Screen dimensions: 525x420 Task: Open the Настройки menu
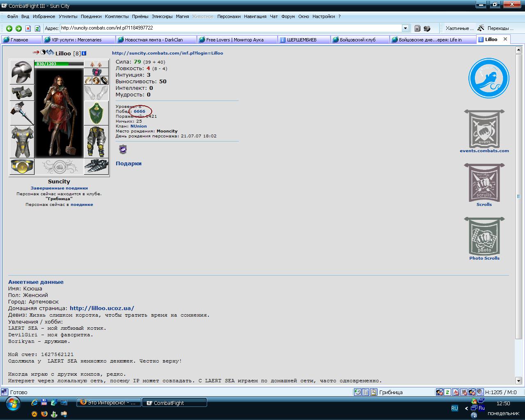[x=324, y=16]
